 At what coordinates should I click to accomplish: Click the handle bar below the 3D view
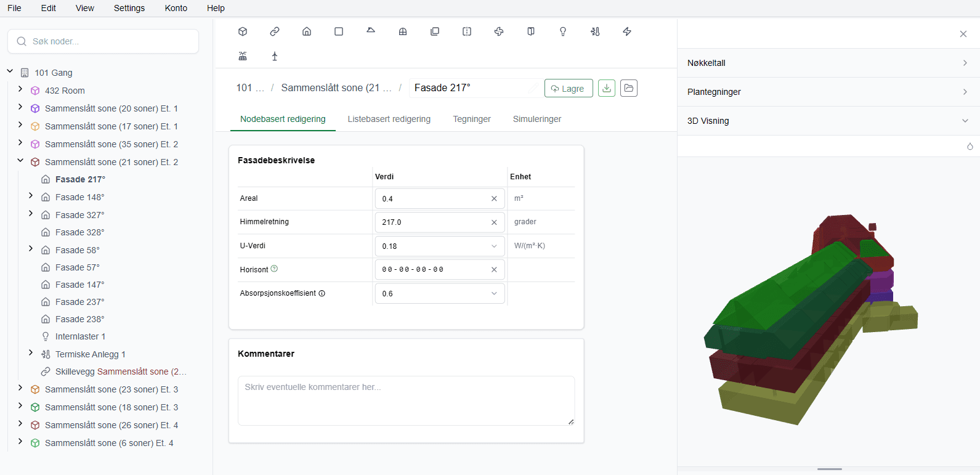pyautogui.click(x=830, y=469)
